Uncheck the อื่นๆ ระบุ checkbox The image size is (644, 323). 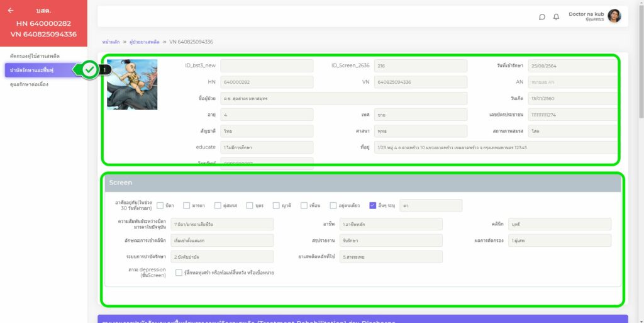tap(373, 205)
